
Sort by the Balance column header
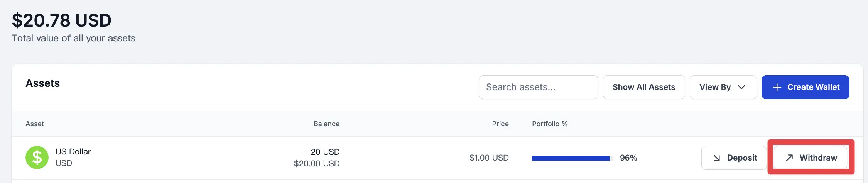(x=326, y=124)
